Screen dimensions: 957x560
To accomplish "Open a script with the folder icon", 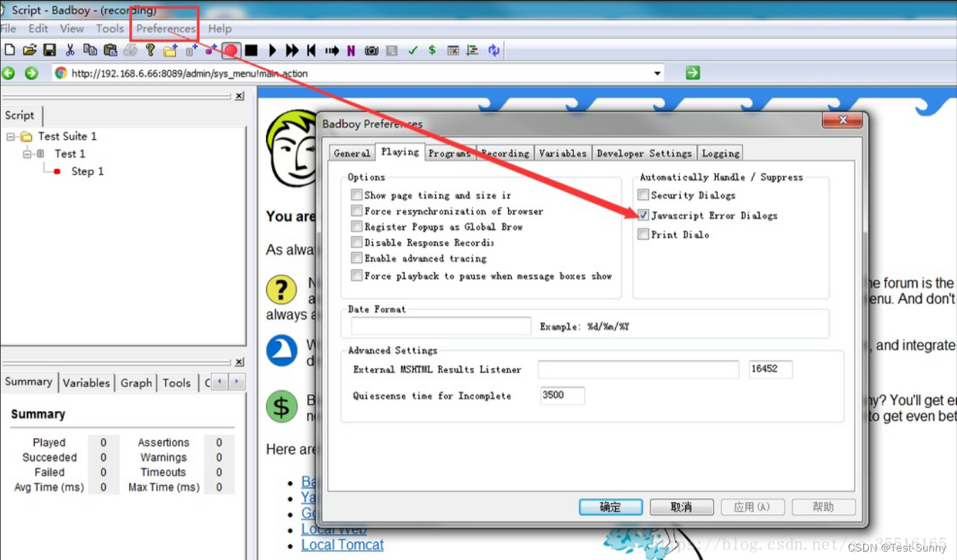I will tap(29, 50).
